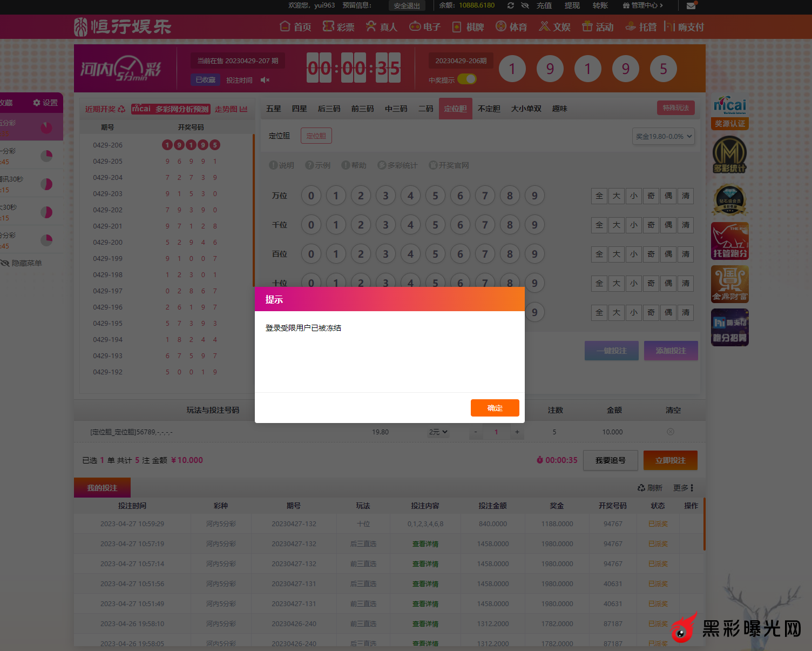Click the mail envelope icon

(691, 6)
